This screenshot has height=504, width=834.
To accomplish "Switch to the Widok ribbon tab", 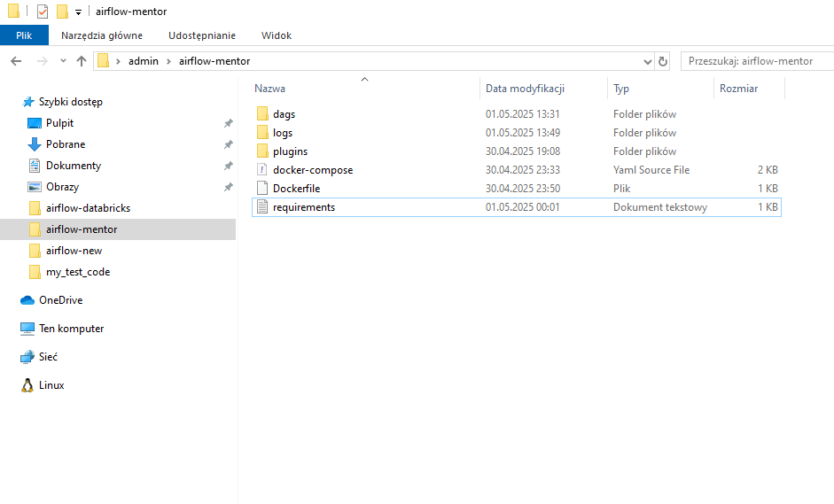I will (x=276, y=35).
